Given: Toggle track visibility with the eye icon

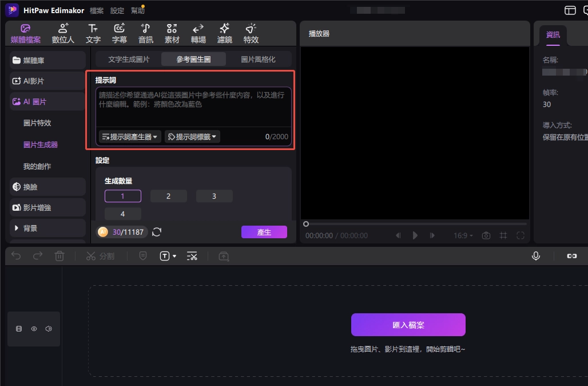Looking at the screenshot, I should (x=34, y=328).
